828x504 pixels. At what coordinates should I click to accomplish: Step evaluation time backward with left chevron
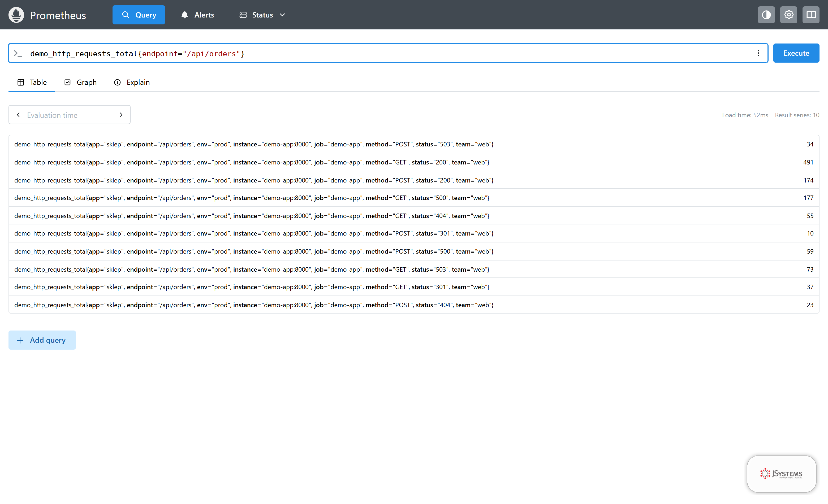tap(18, 115)
